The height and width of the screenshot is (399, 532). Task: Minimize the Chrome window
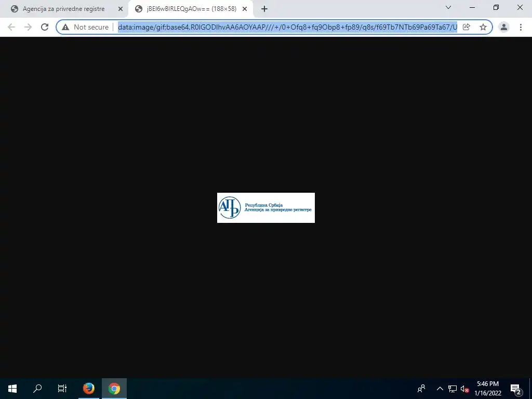tap(472, 7)
